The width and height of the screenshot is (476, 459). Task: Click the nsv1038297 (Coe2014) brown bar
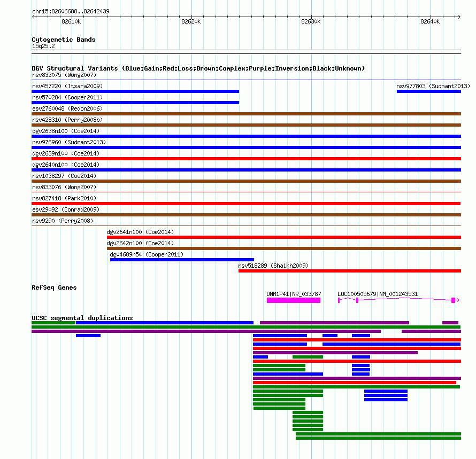[246, 181]
